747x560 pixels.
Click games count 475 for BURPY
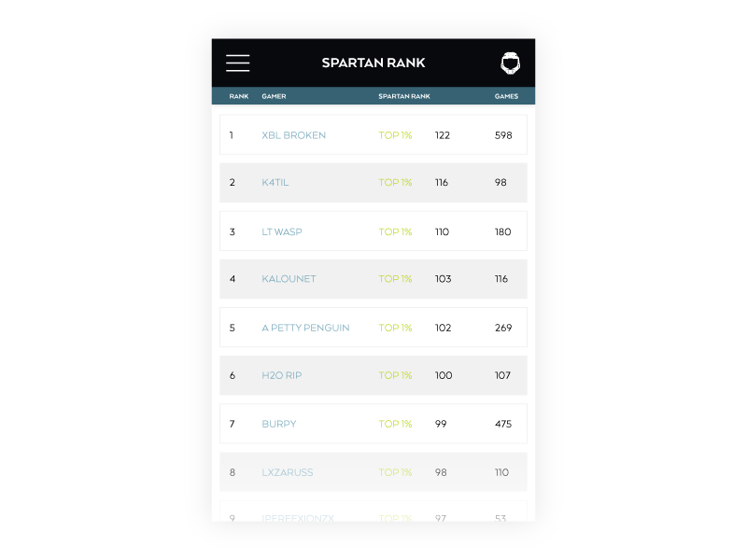tap(503, 424)
